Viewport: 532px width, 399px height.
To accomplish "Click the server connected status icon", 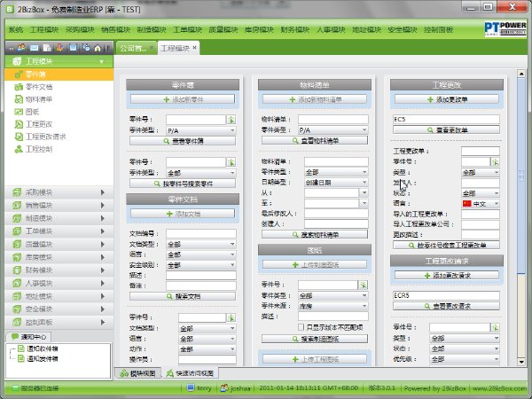I will (15, 387).
